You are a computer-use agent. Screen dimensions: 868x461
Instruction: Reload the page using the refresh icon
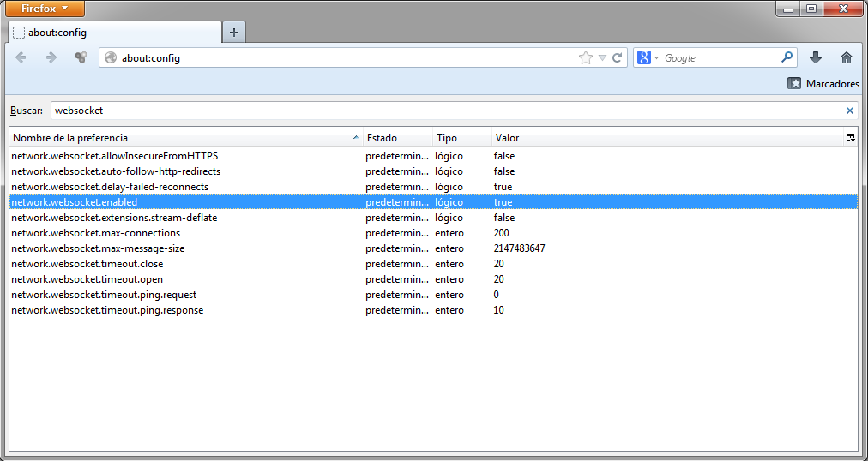pos(617,57)
